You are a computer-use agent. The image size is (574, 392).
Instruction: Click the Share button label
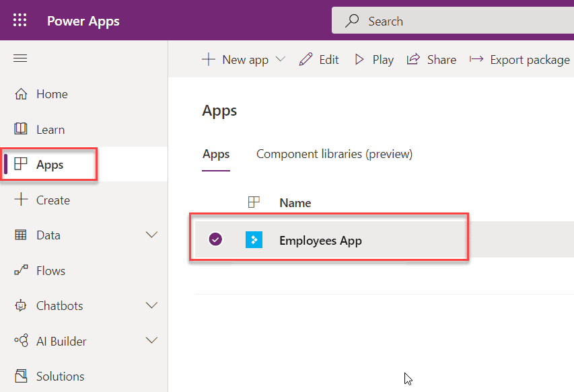[x=441, y=60]
